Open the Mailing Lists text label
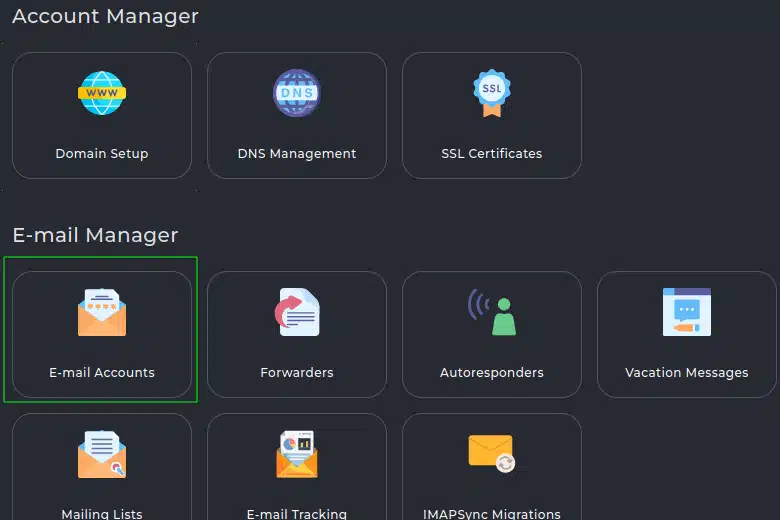This screenshot has height=520, width=780. (x=102, y=514)
